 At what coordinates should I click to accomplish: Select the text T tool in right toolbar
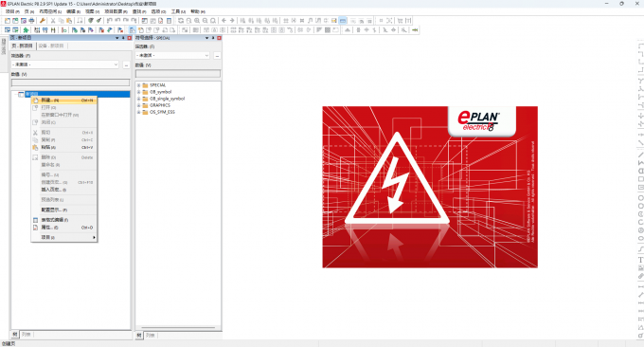[640, 260]
